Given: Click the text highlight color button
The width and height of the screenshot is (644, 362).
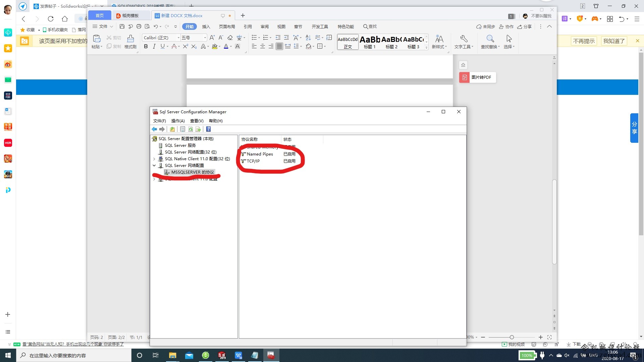Looking at the screenshot, I should point(214,47).
